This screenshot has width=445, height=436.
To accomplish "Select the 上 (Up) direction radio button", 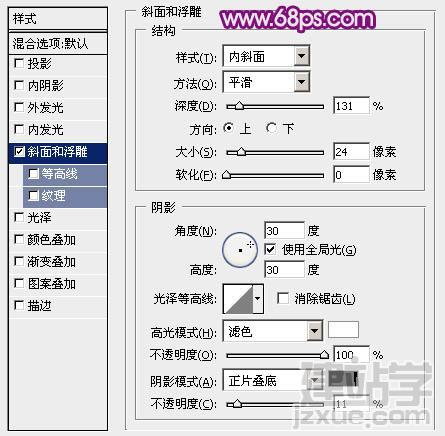I will [228, 128].
